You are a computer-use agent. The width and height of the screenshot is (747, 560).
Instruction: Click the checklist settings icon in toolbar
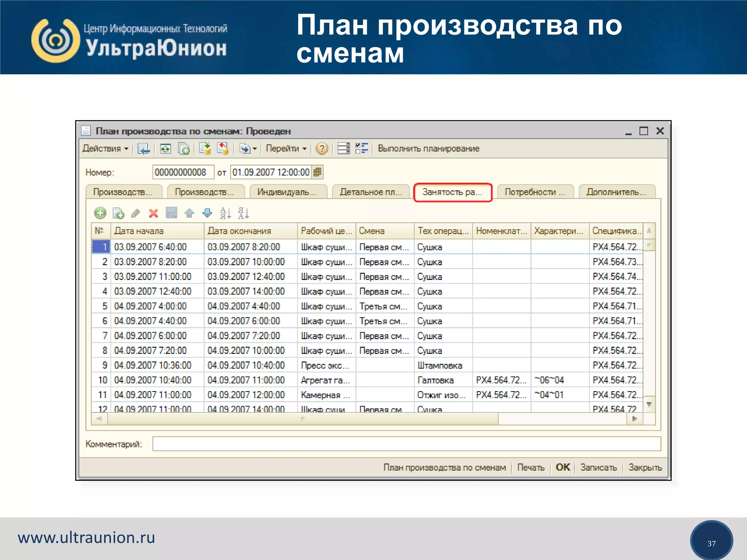(362, 148)
